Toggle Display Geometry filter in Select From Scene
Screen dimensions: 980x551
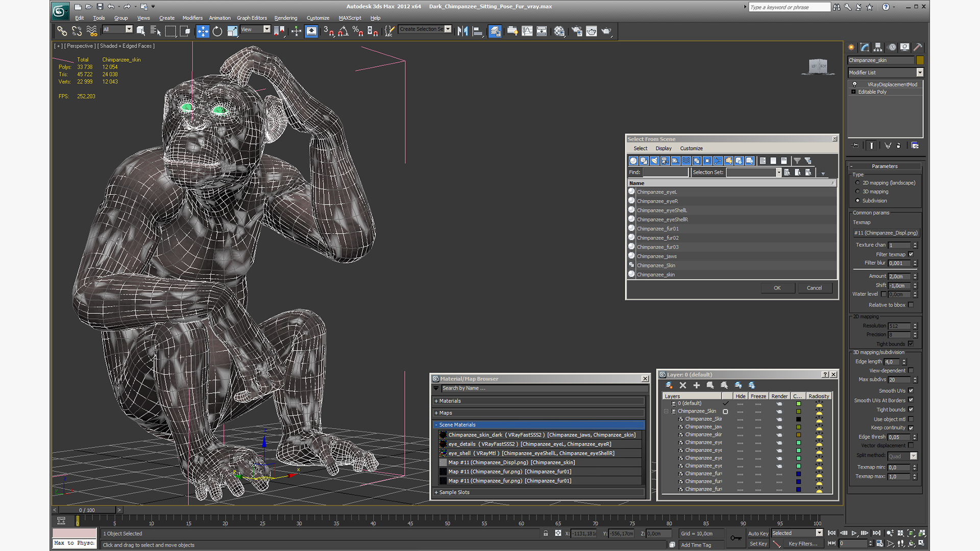point(633,161)
